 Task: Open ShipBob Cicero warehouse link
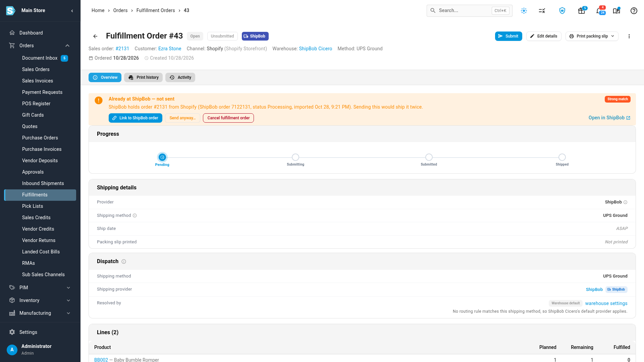pyautogui.click(x=316, y=49)
